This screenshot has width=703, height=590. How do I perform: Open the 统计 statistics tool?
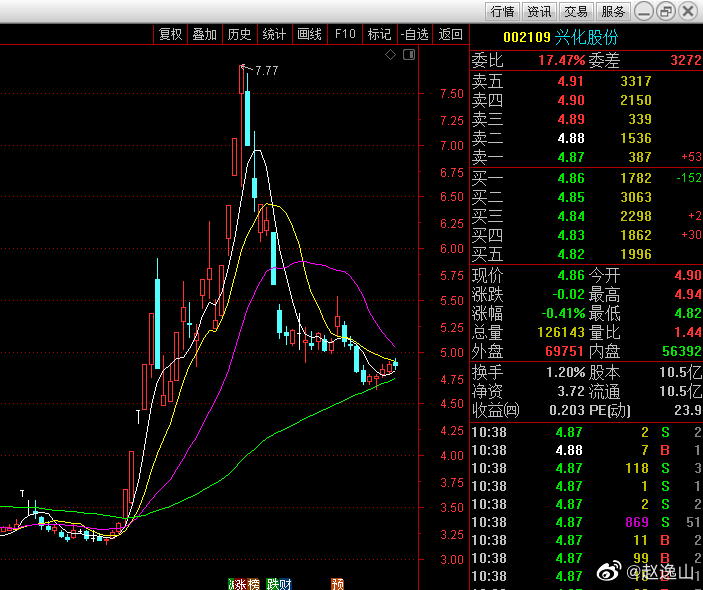click(x=274, y=34)
